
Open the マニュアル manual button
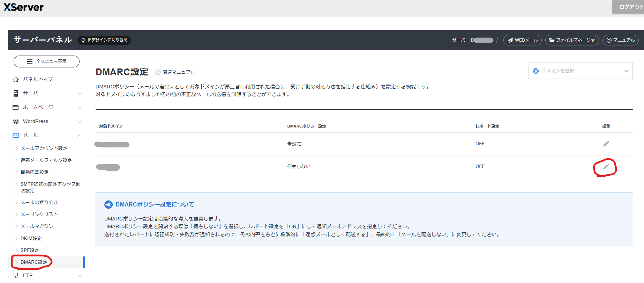pyautogui.click(x=621, y=40)
